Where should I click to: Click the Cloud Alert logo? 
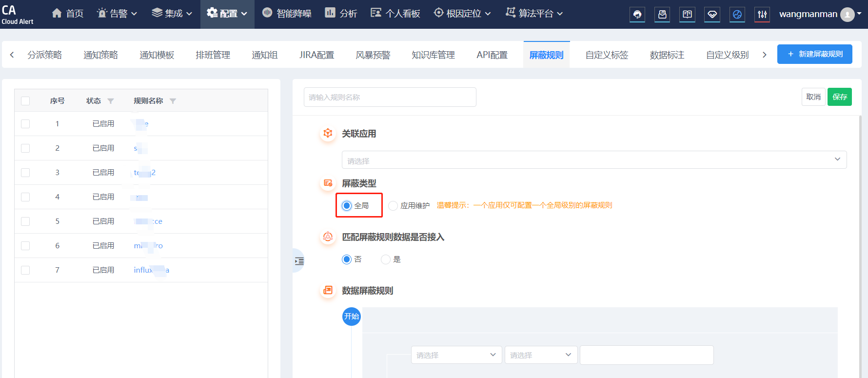point(18,14)
